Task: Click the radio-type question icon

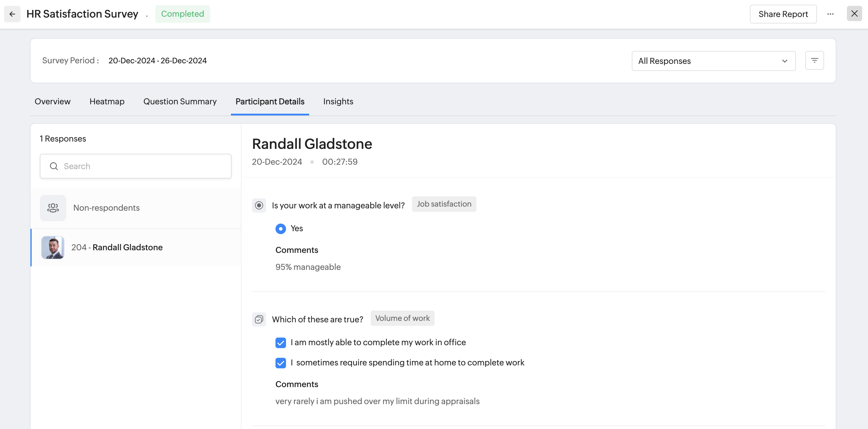Action: coord(259,205)
